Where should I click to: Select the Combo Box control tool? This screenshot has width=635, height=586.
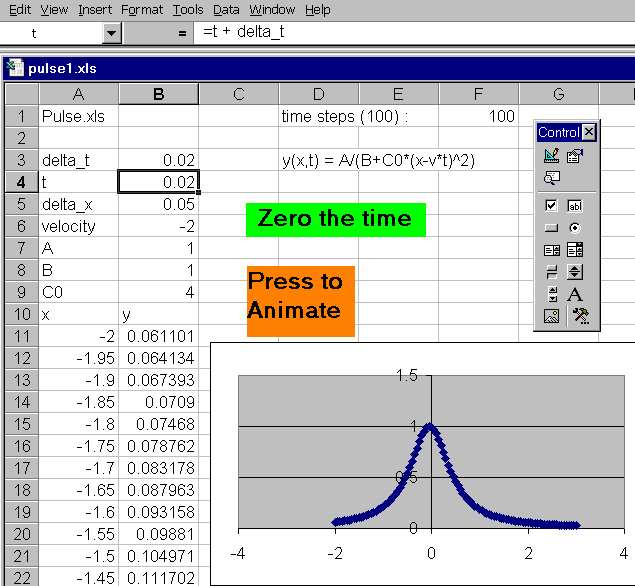(575, 249)
